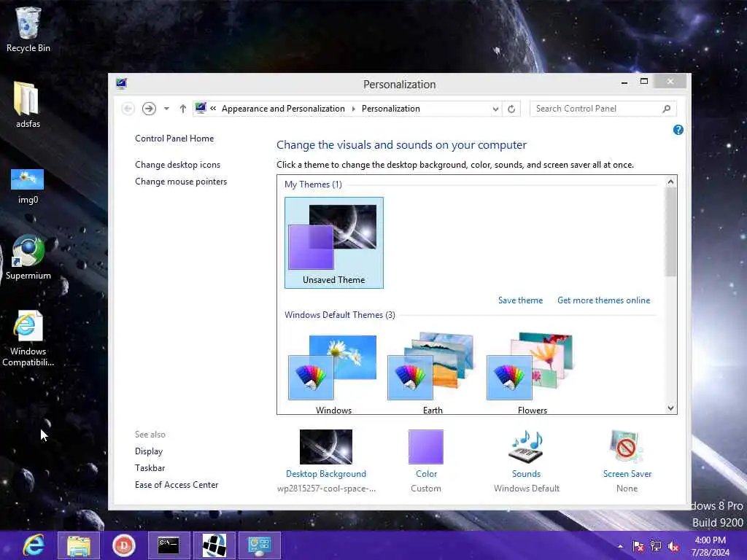Go forward with the forward arrow

pyautogui.click(x=149, y=109)
